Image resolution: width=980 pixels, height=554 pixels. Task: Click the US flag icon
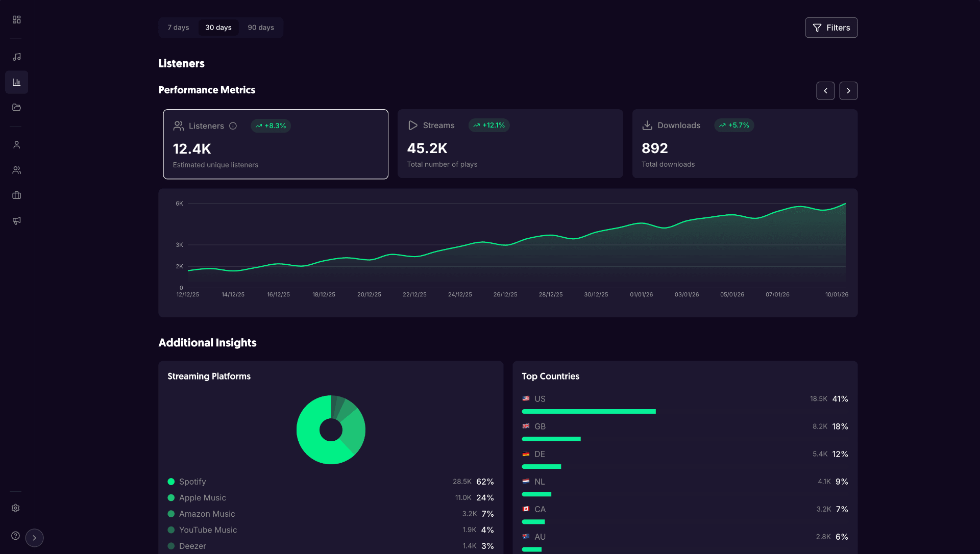(x=526, y=398)
